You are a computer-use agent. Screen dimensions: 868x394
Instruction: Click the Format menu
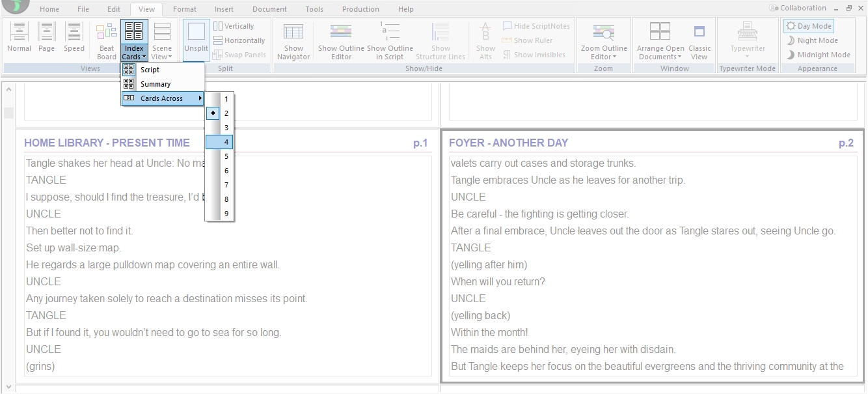click(x=184, y=8)
